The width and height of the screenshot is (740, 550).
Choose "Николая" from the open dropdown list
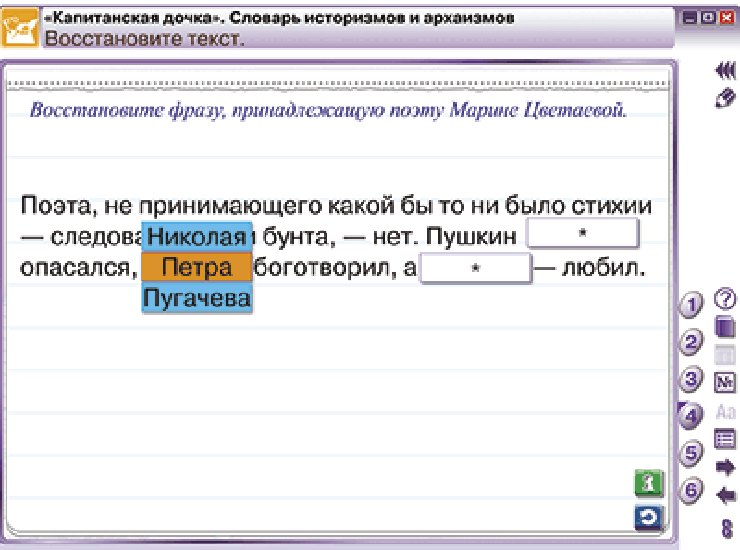197,237
